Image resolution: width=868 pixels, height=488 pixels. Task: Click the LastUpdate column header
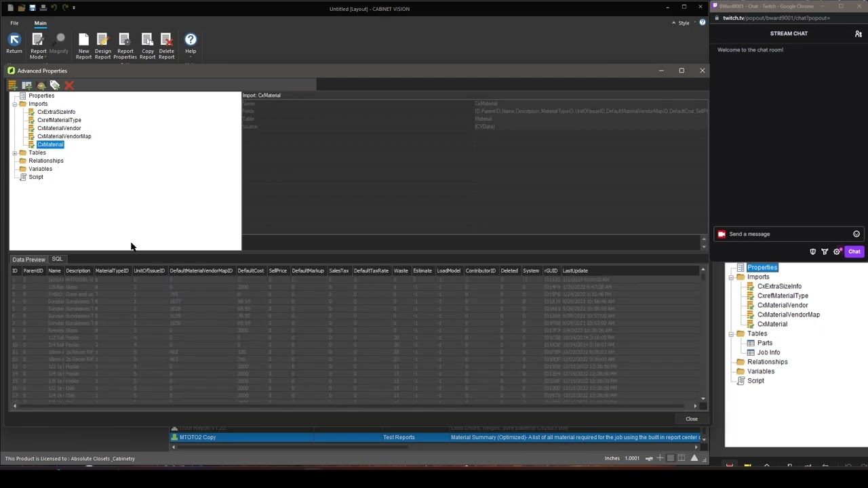pyautogui.click(x=575, y=270)
